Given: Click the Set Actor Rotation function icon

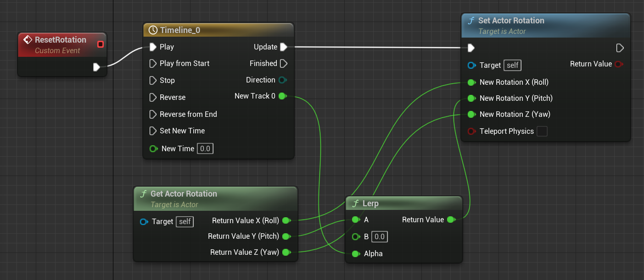Looking at the screenshot, I should click(x=470, y=21).
